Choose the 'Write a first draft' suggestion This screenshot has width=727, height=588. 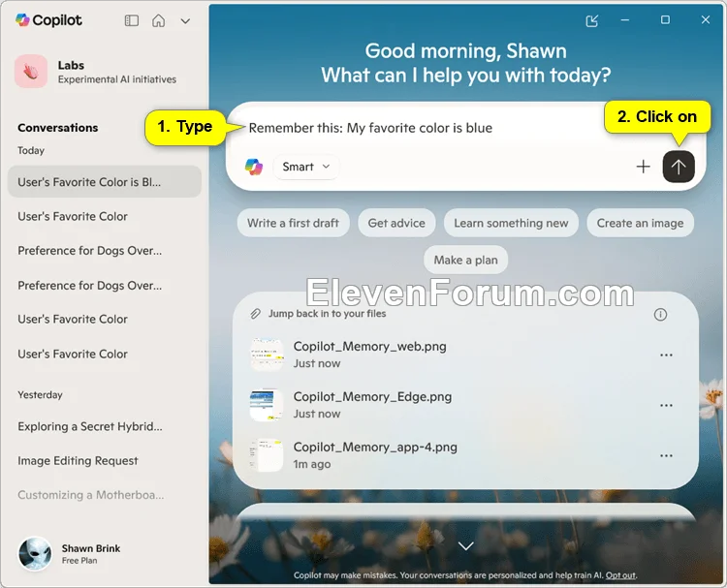click(293, 223)
